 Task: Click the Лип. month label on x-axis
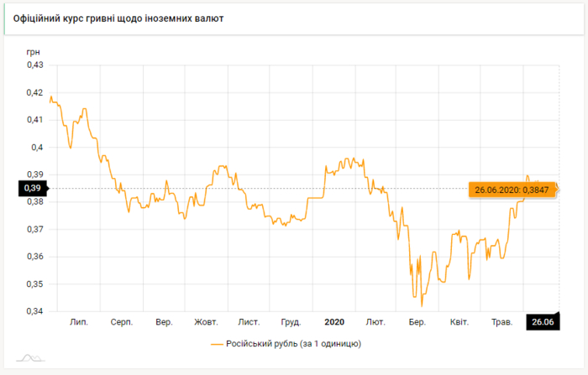click(79, 322)
